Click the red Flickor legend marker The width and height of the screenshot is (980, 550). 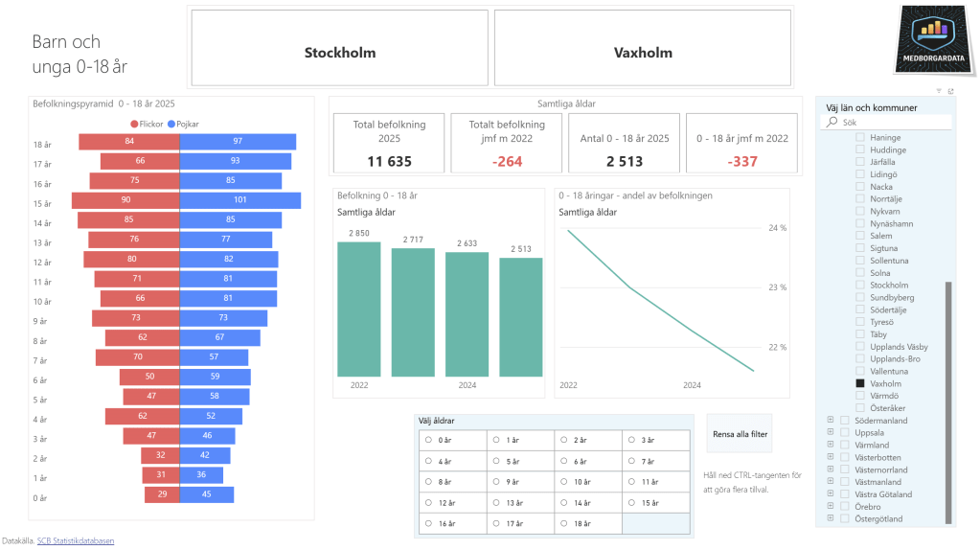click(x=134, y=124)
